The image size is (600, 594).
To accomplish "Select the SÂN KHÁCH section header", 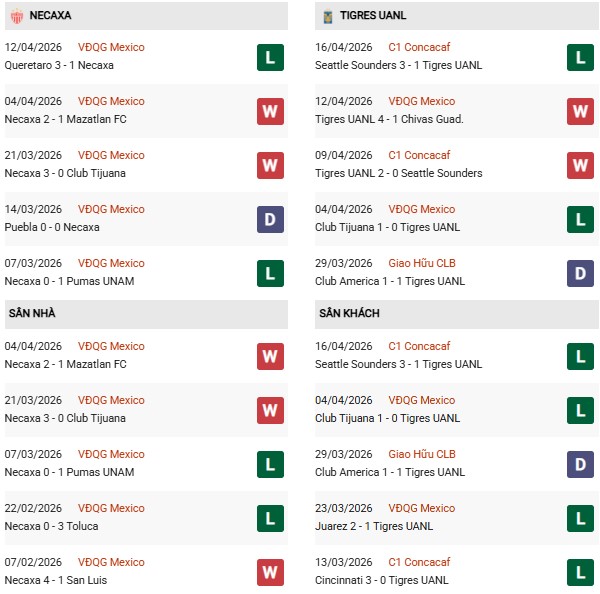I will [x=347, y=313].
